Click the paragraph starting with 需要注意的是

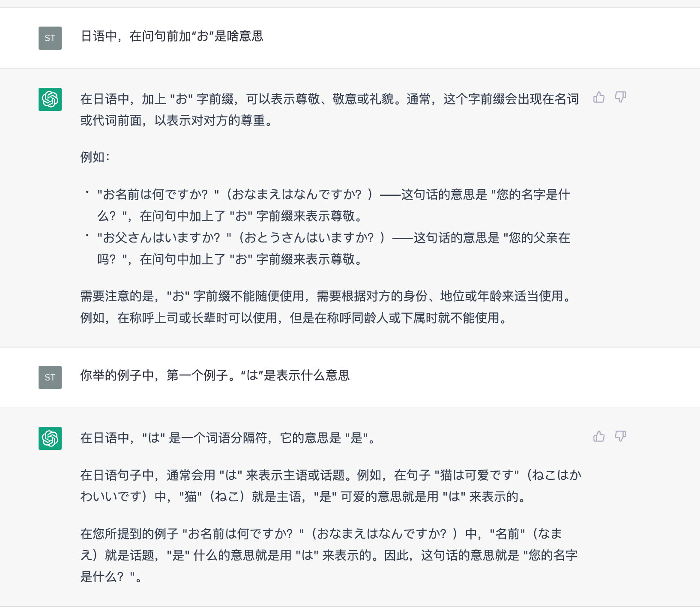point(326,307)
